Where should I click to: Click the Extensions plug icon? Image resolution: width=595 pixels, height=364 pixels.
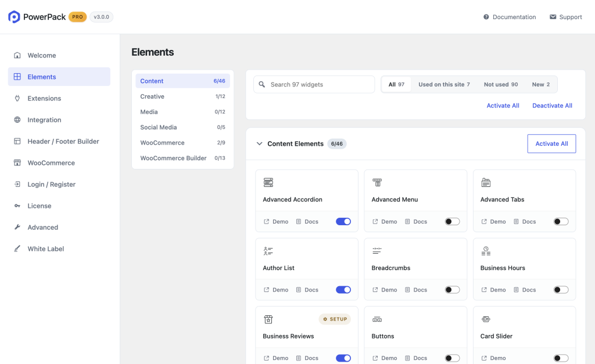pyautogui.click(x=17, y=98)
